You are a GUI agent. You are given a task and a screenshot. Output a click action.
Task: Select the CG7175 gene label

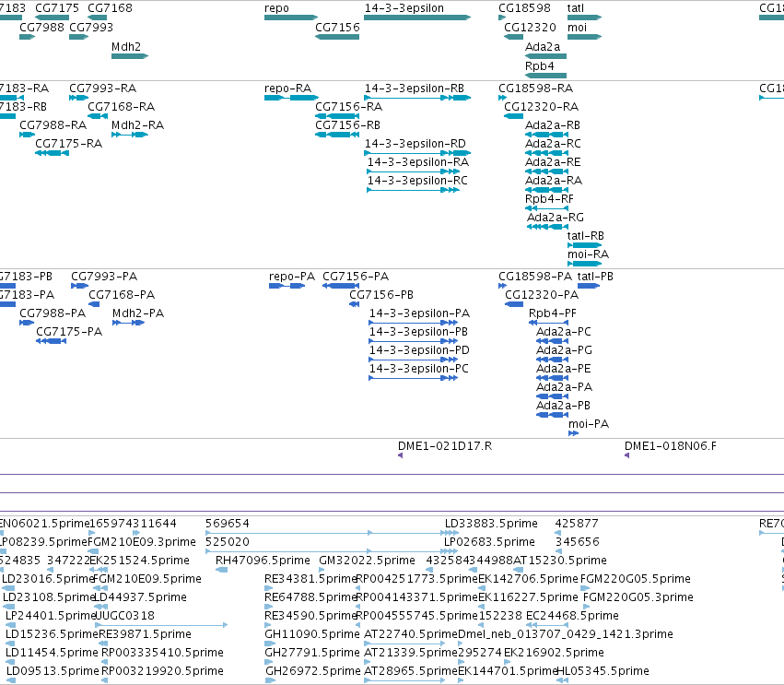[x=57, y=8]
